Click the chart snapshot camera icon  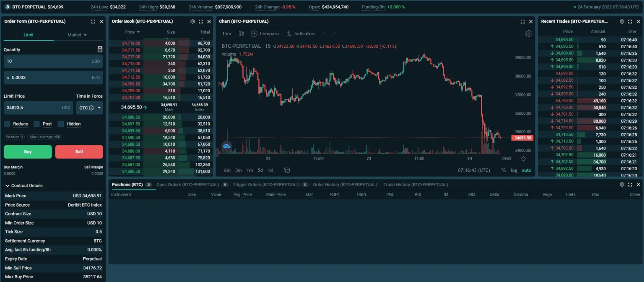pos(287,170)
